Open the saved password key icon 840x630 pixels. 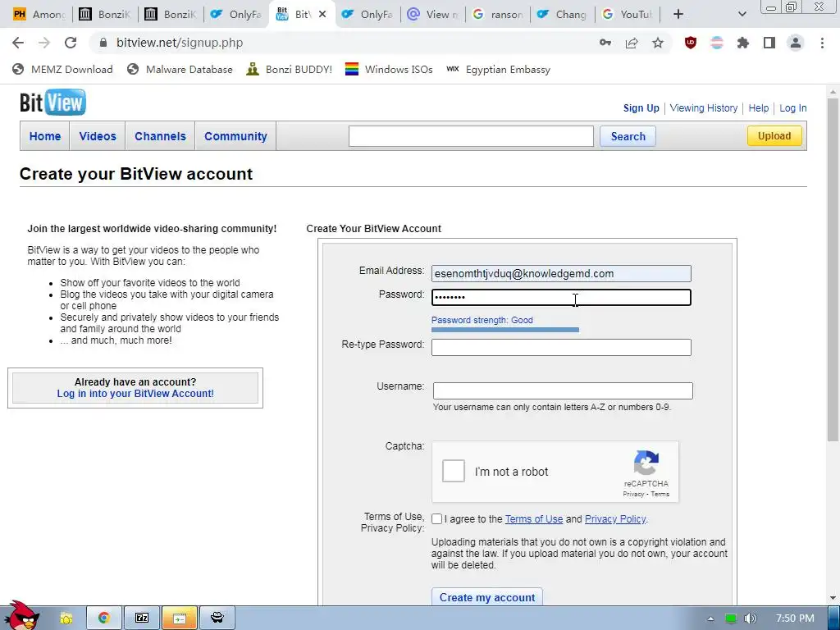pos(605,43)
